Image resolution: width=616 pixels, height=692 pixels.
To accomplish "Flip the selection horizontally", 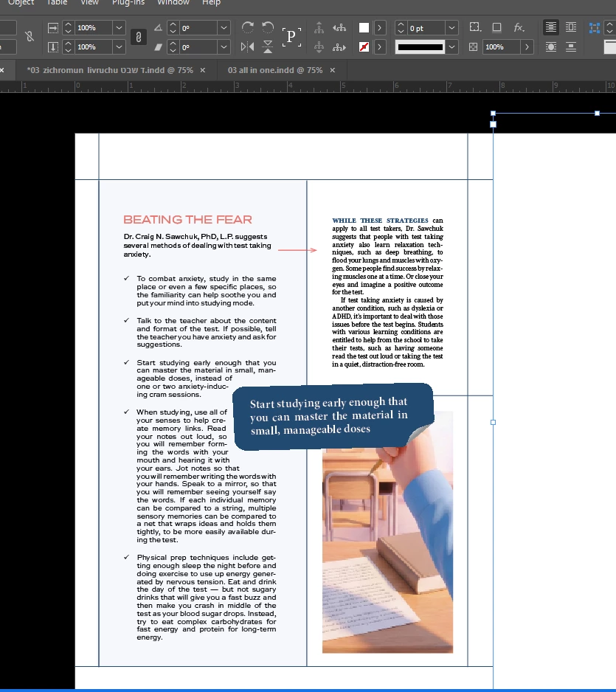I will tap(248, 46).
